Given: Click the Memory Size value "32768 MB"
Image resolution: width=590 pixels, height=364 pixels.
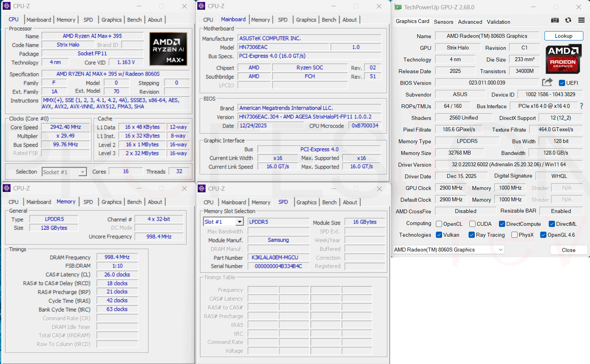Looking at the screenshot, I should tap(460, 153).
